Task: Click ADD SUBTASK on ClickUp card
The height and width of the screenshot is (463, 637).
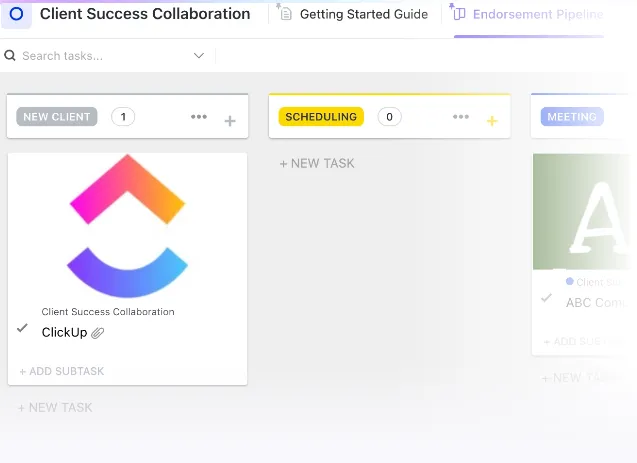Action: (x=62, y=371)
